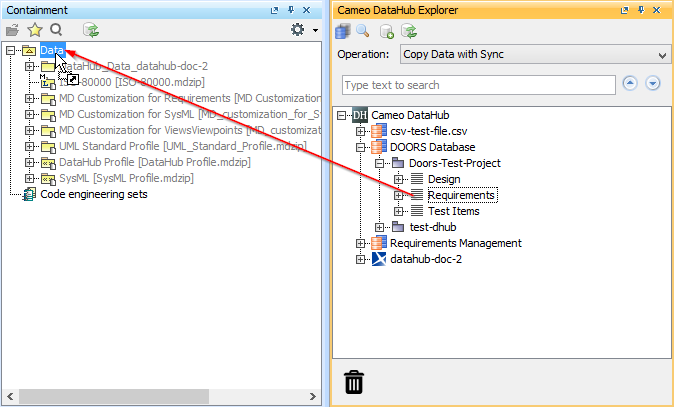Select MD Customization for SysML item
The width and height of the screenshot is (674, 407).
190,114
